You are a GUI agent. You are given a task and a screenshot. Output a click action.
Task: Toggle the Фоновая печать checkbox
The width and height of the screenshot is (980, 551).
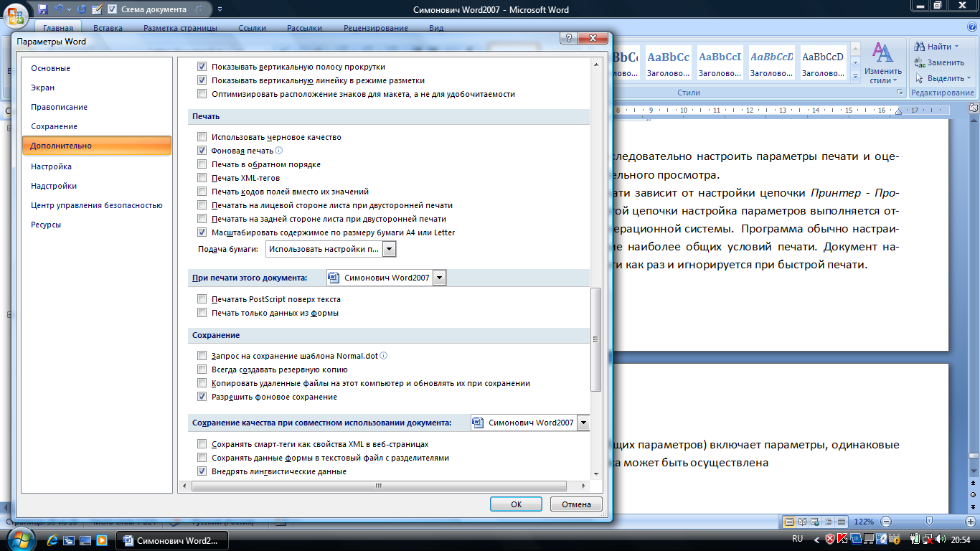tap(202, 151)
